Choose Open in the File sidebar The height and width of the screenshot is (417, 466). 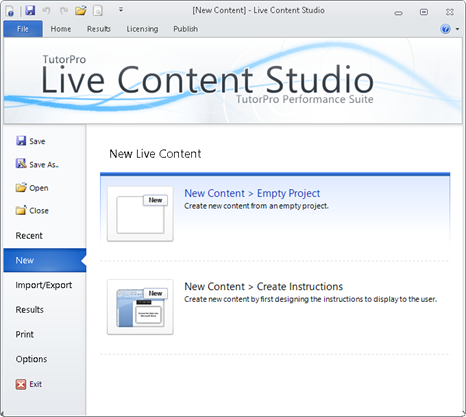(x=32, y=188)
